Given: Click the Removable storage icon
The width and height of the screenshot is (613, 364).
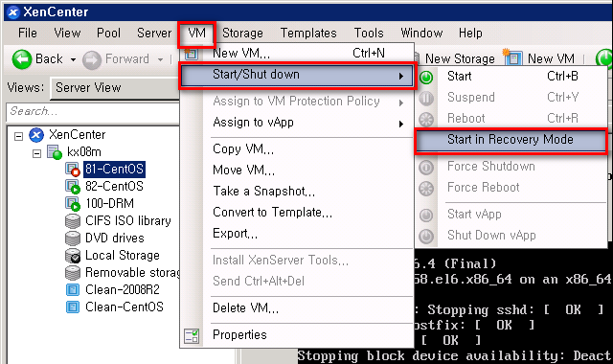Looking at the screenshot, I should click(73, 273).
